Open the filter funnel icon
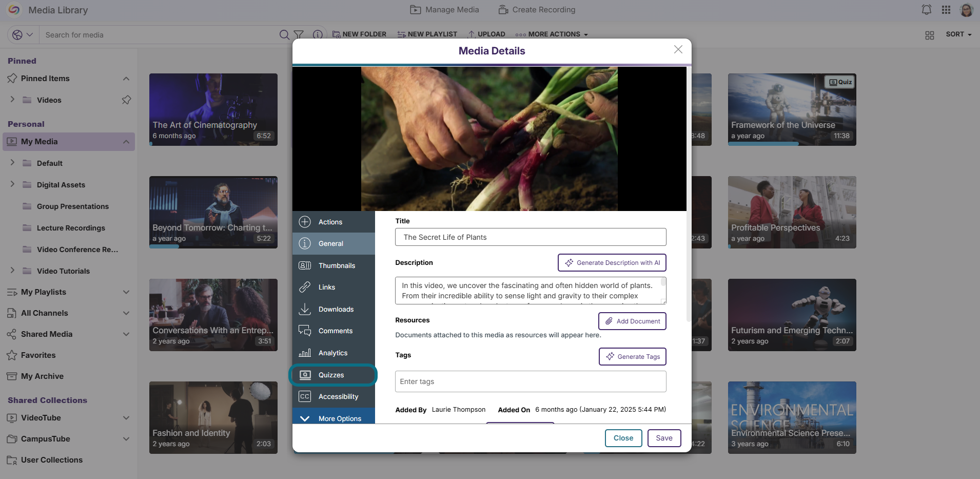The width and height of the screenshot is (980, 479). pyautogui.click(x=299, y=34)
